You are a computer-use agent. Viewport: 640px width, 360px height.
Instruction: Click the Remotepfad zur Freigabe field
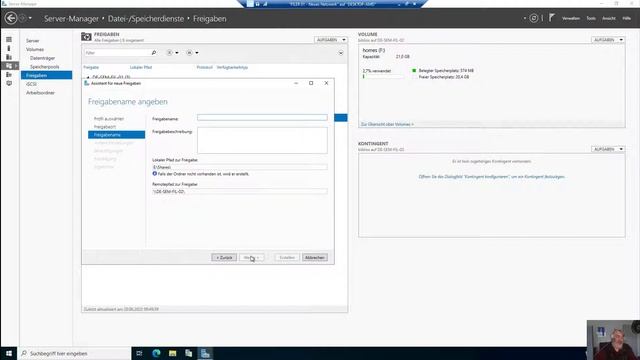(x=240, y=191)
